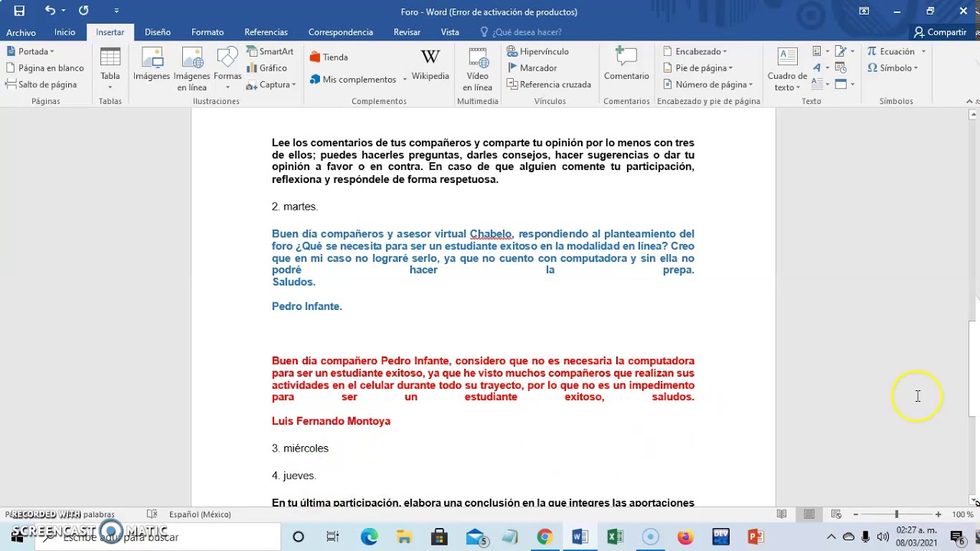Click the text Luis Fernando Montoya
The height and width of the screenshot is (551, 980).
(x=331, y=421)
